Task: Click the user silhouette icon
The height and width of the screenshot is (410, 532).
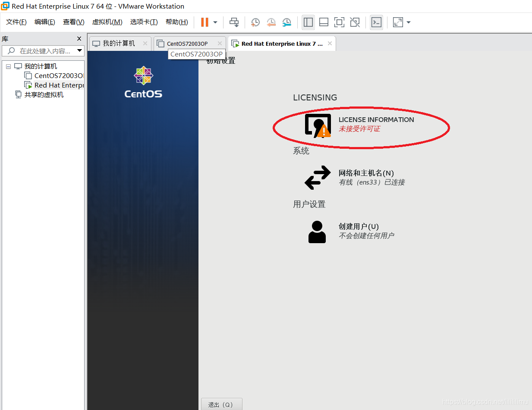Action: 317,232
